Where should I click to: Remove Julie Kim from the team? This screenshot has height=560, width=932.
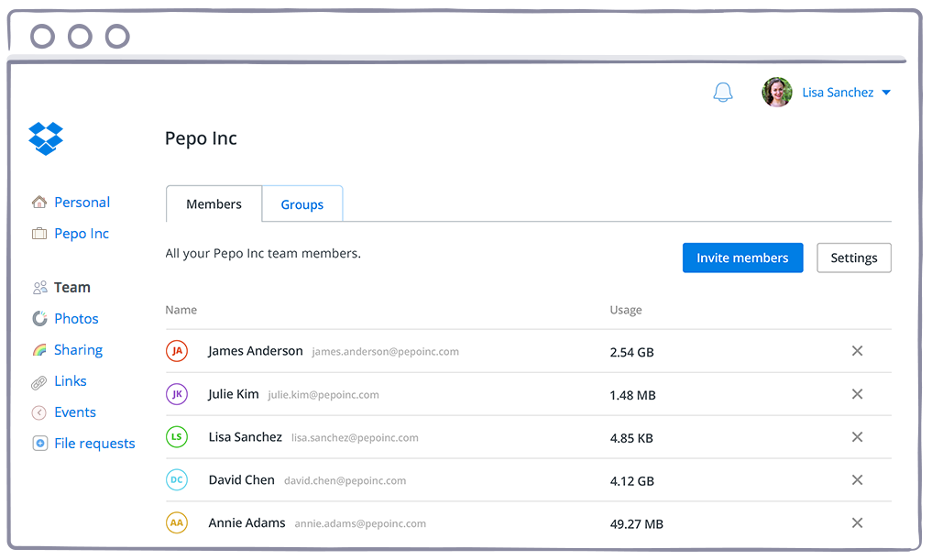(857, 394)
